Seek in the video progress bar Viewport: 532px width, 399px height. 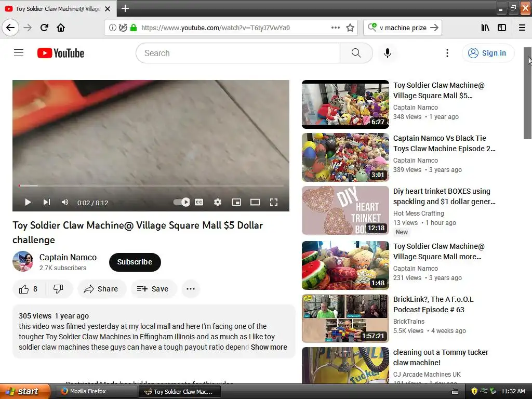click(x=151, y=185)
